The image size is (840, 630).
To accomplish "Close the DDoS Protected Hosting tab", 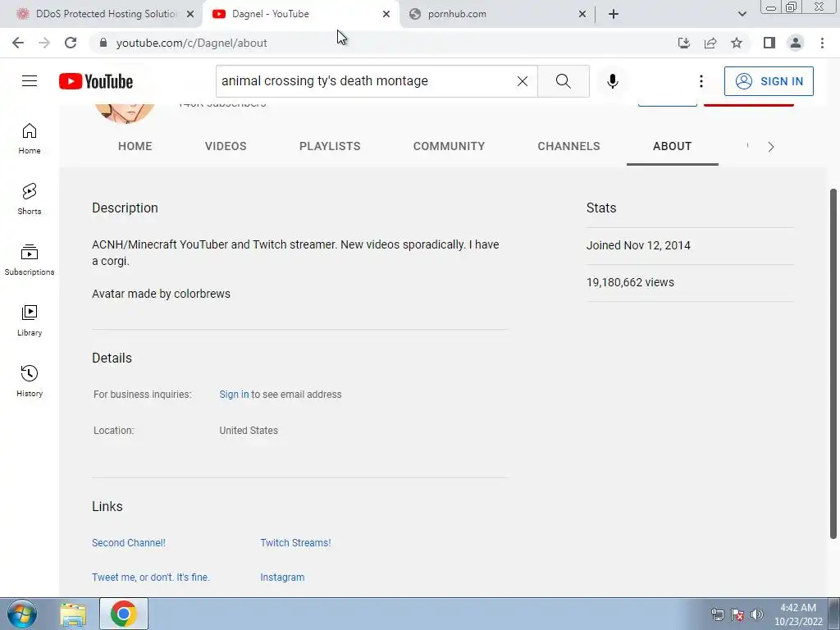I will click(x=189, y=14).
